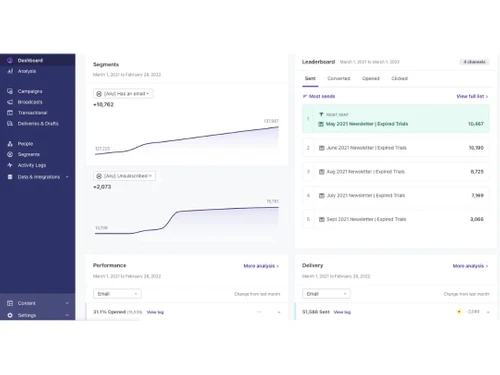Expand the Data & Integrations chevron
Screen dimensions: 500x375
click(x=67, y=177)
